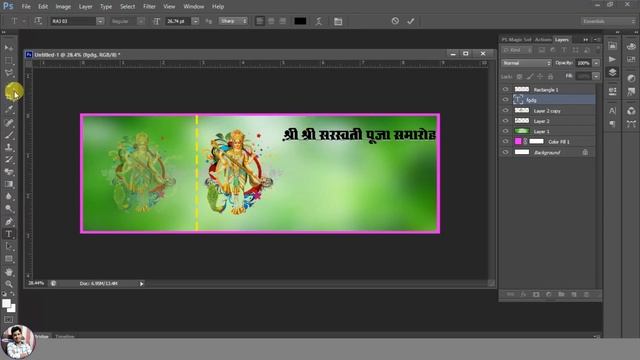Screen dimensions: 640x360
Task: Create a new layer from panel bottom
Action: (574, 294)
